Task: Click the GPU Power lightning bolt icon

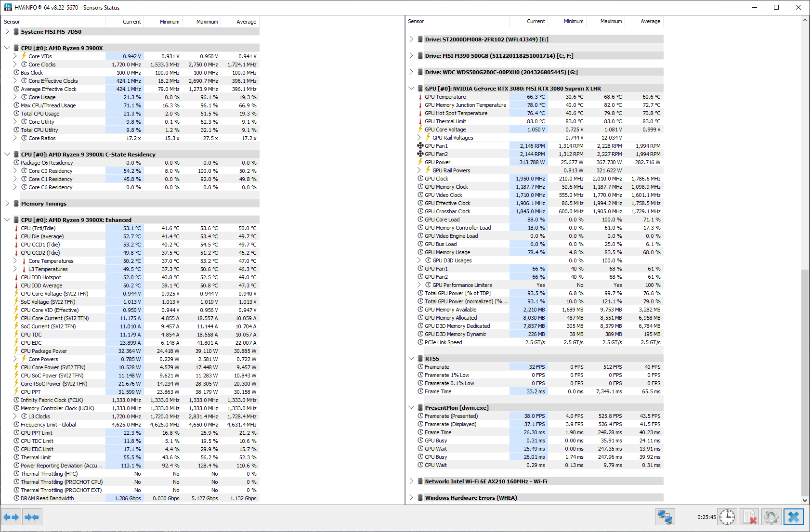Action: coord(420,162)
